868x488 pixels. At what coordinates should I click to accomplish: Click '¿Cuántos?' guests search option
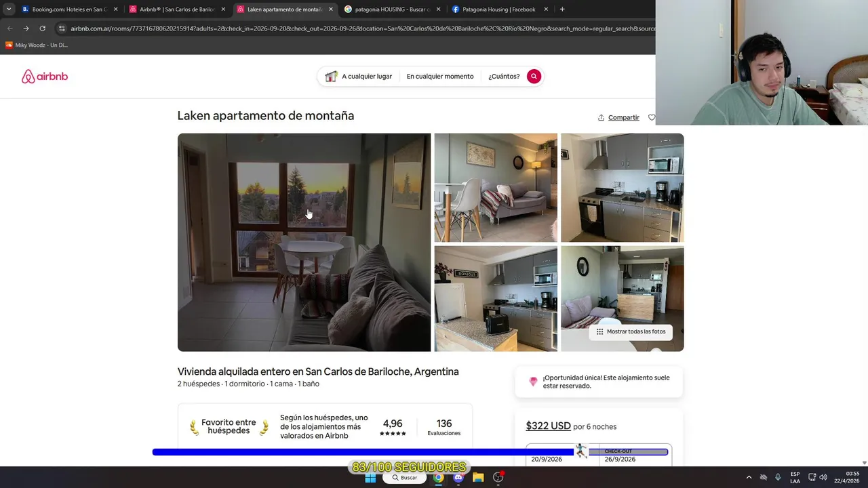click(x=504, y=77)
